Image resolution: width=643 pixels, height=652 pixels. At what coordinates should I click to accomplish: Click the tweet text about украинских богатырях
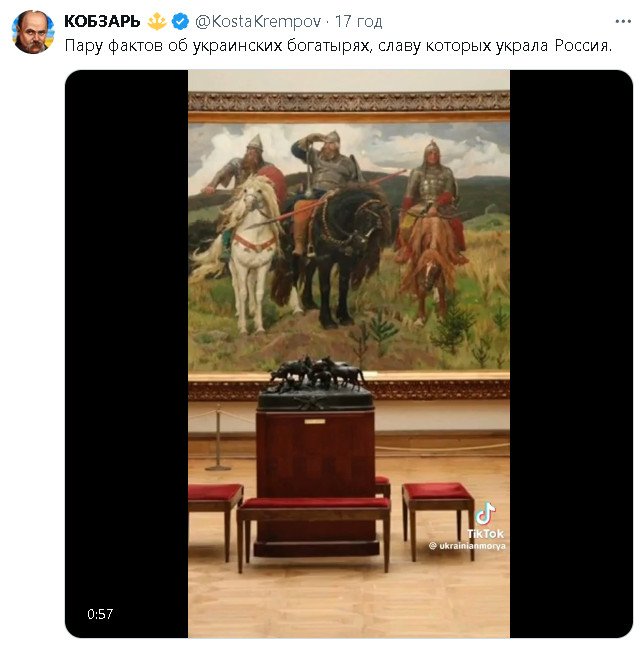338,45
